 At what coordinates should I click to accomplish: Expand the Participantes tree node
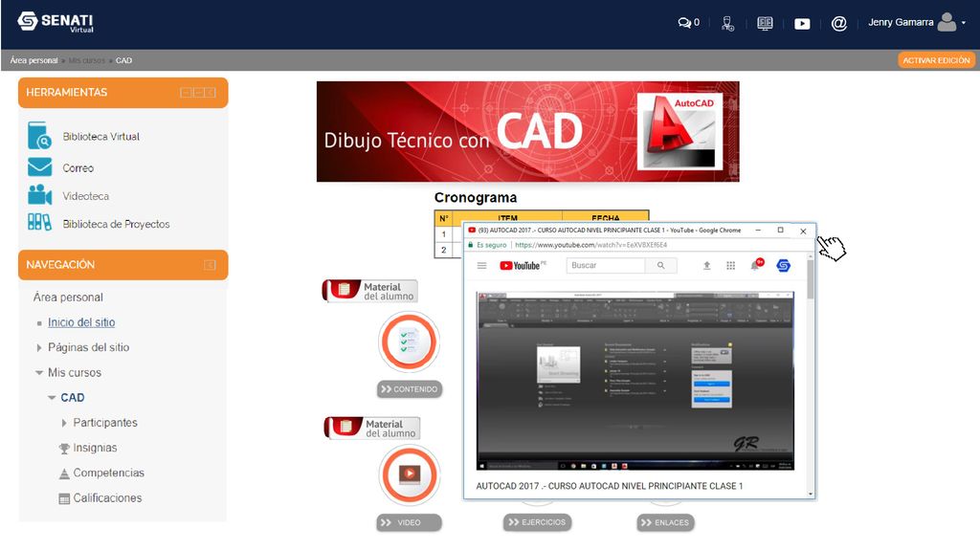coord(64,423)
